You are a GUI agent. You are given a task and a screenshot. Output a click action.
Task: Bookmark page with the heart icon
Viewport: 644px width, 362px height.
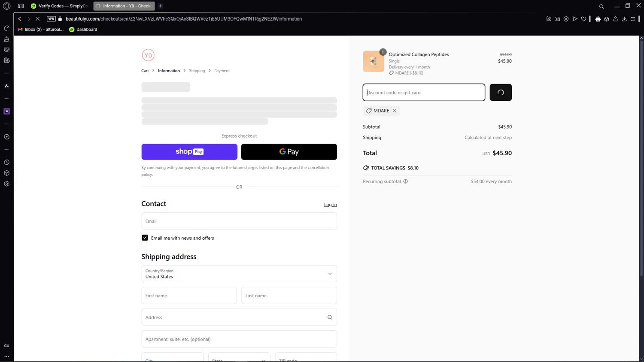click(583, 19)
